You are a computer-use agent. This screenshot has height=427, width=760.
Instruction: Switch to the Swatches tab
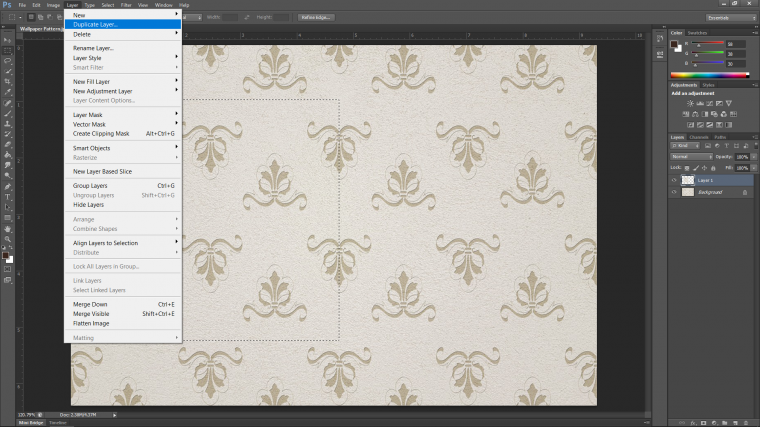pos(697,33)
